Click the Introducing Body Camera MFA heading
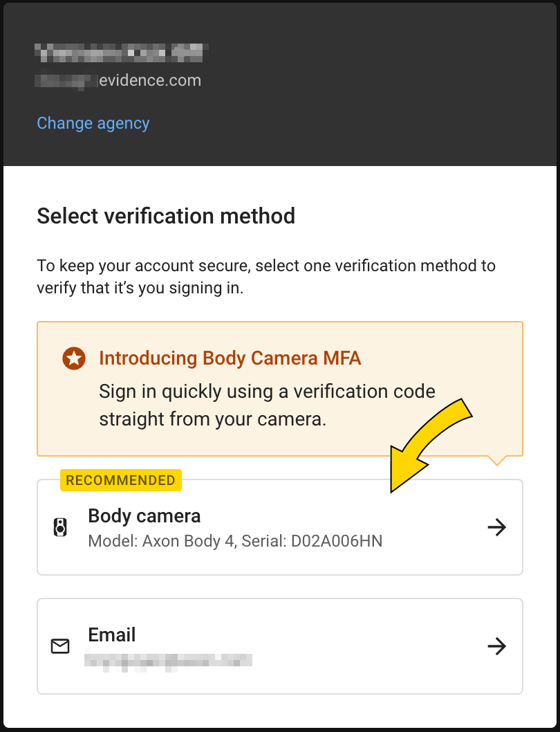This screenshot has height=732, width=560. click(230, 358)
